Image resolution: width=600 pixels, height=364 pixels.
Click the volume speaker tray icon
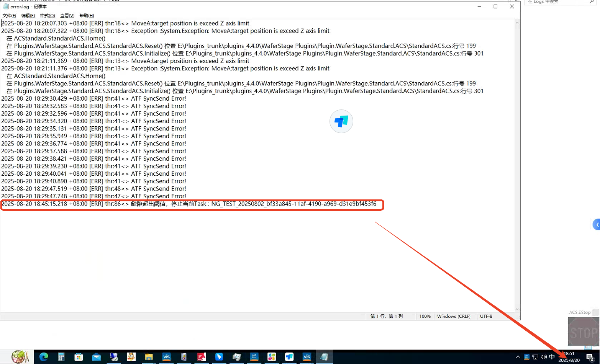(544, 357)
